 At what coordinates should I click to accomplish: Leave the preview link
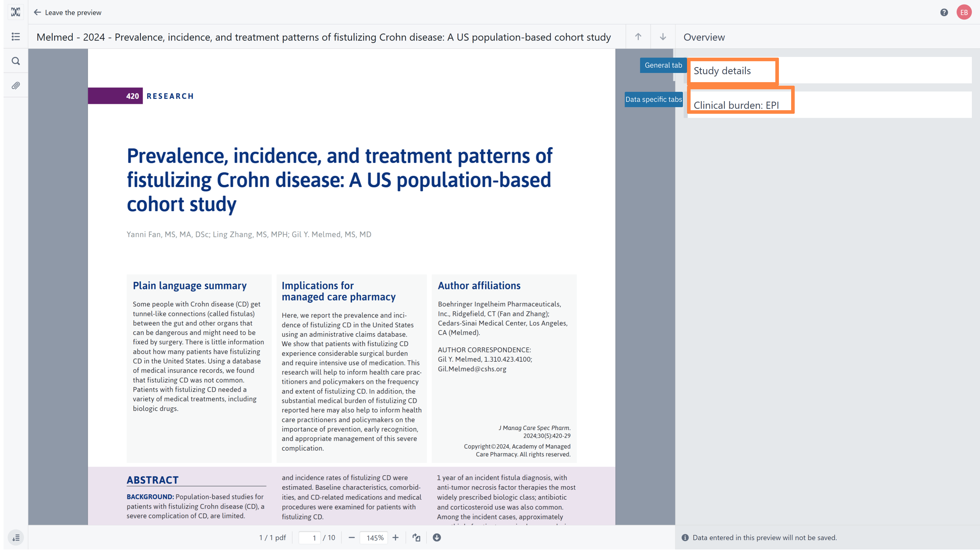click(73, 12)
